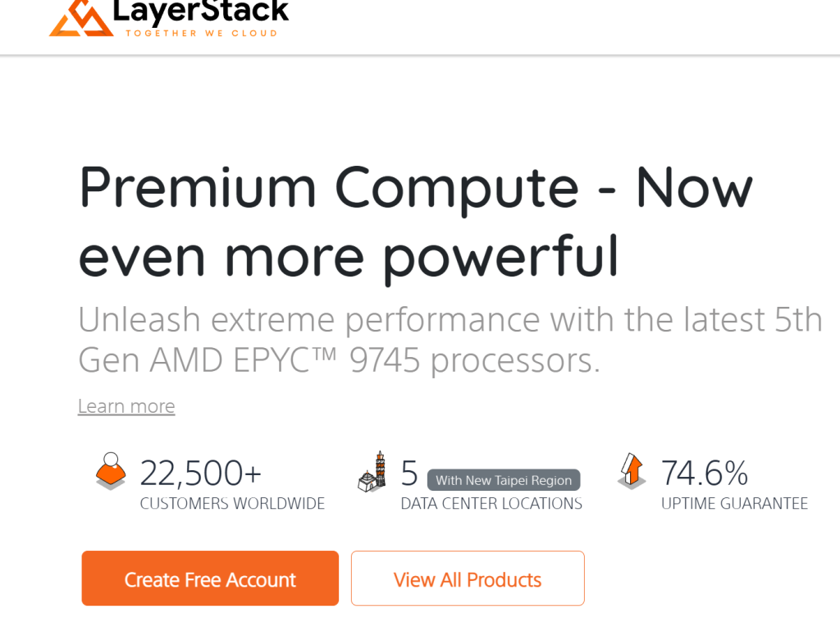Open the Learn more link
This screenshot has width=840, height=627.
click(x=126, y=406)
